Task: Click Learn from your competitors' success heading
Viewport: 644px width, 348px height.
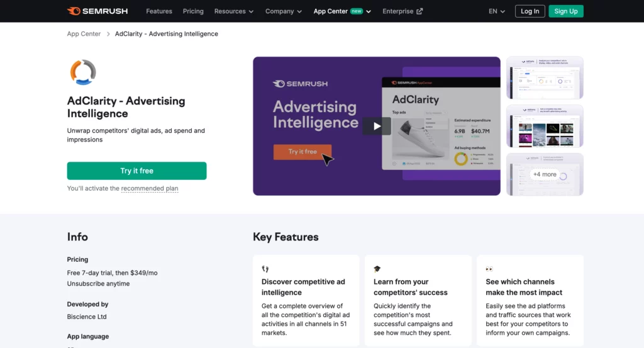Action: [x=410, y=287]
